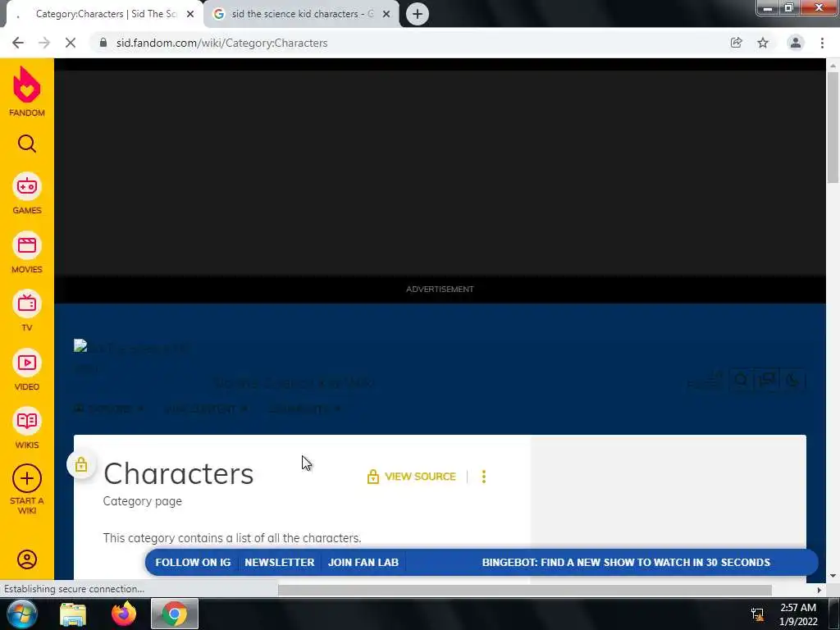Click the scroll down arrow button
Image resolution: width=840 pixels, height=630 pixels.
[x=833, y=576]
